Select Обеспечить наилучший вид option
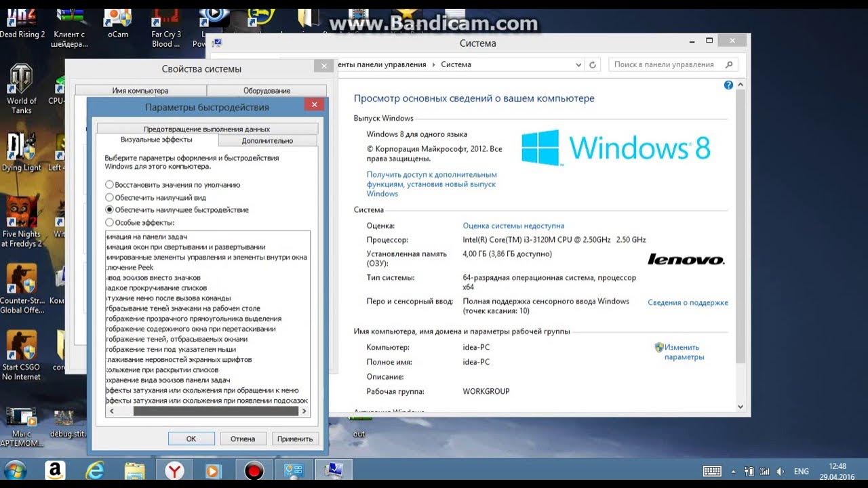 156,197
